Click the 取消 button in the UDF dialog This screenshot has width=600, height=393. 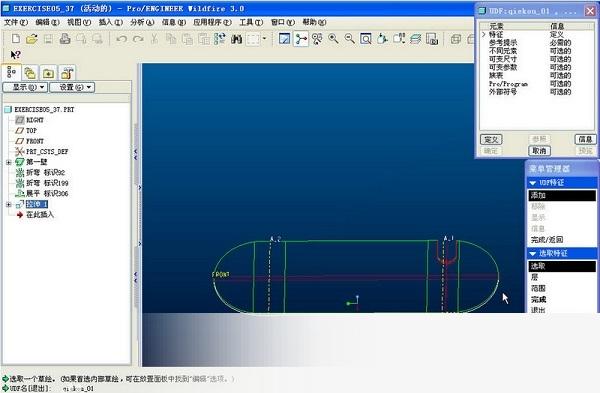pyautogui.click(x=540, y=151)
